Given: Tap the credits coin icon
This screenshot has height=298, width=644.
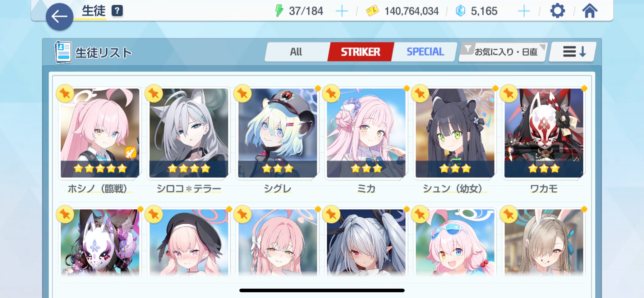Looking at the screenshot, I should (x=372, y=11).
